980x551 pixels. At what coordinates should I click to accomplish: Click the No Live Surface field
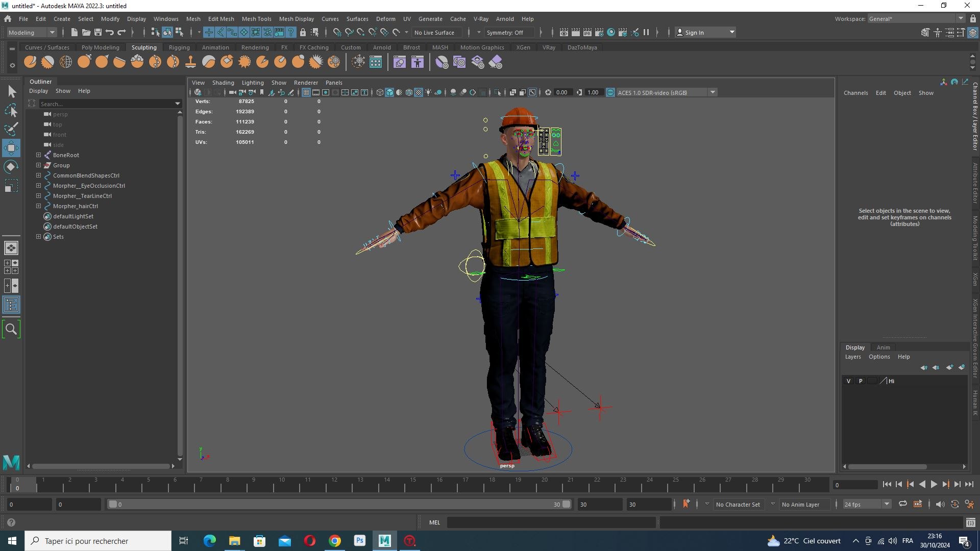pos(438,32)
